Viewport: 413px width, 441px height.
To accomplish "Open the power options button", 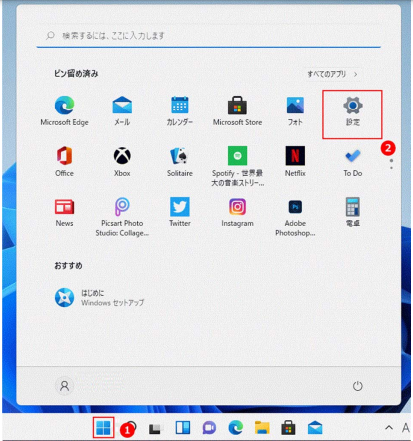I will [357, 386].
